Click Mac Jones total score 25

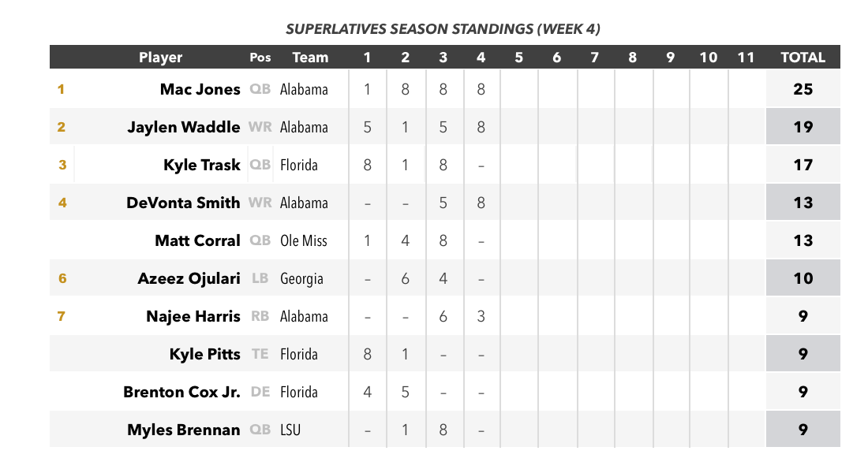tap(803, 89)
